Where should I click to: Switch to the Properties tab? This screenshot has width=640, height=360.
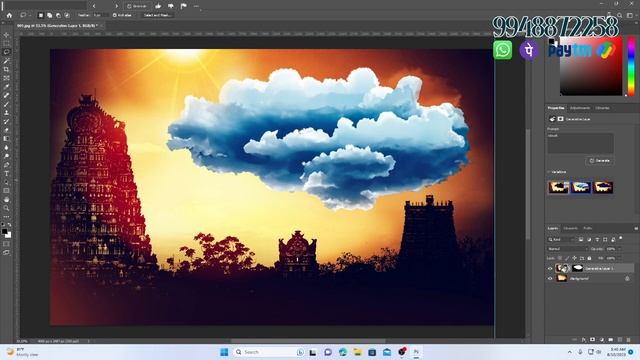[556, 108]
